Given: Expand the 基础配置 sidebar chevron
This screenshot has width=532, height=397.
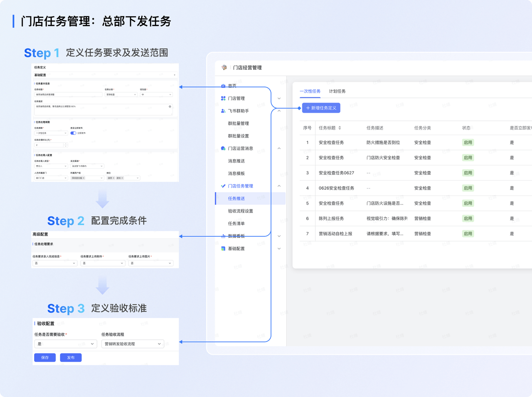Looking at the screenshot, I should click(279, 248).
